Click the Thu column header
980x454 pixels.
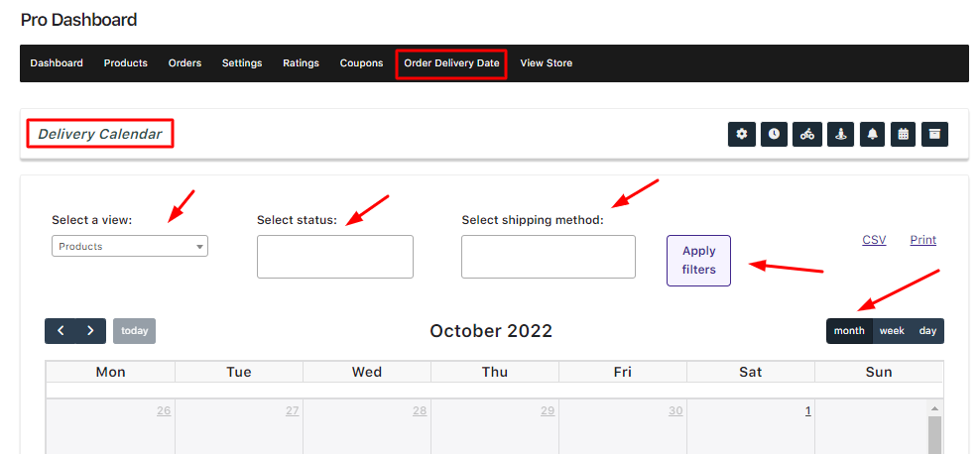click(x=495, y=372)
